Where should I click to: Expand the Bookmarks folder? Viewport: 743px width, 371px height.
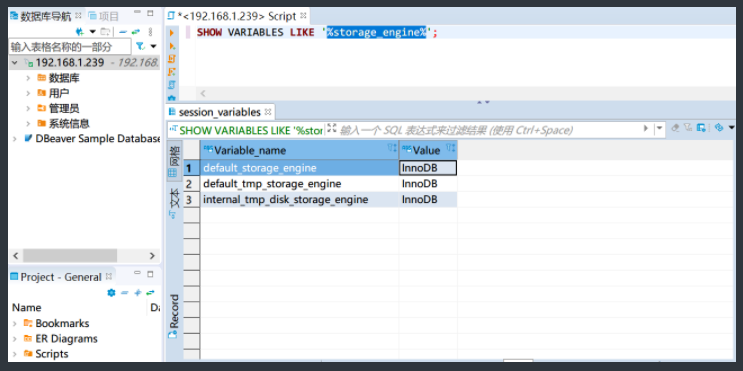coord(15,324)
